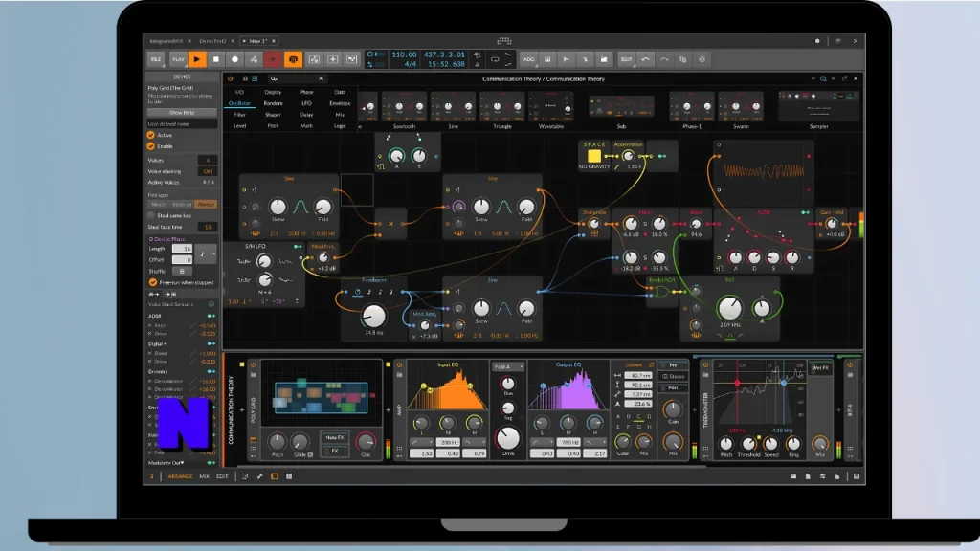Click the Cabinet expand icon

651,364
